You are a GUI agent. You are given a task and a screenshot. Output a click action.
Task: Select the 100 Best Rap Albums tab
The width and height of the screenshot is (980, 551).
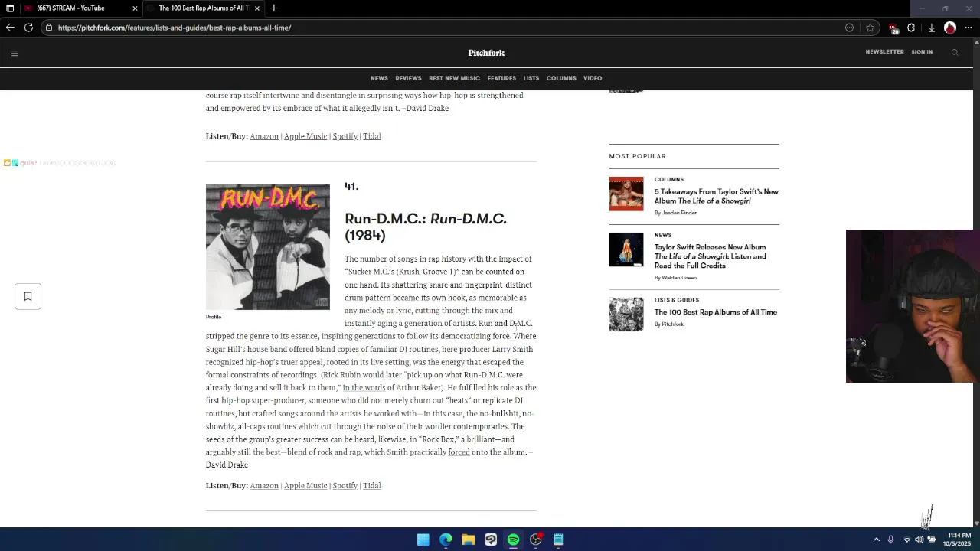(x=203, y=8)
